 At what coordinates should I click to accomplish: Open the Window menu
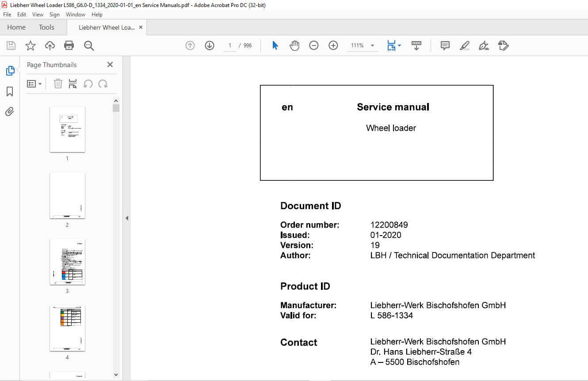(76, 15)
